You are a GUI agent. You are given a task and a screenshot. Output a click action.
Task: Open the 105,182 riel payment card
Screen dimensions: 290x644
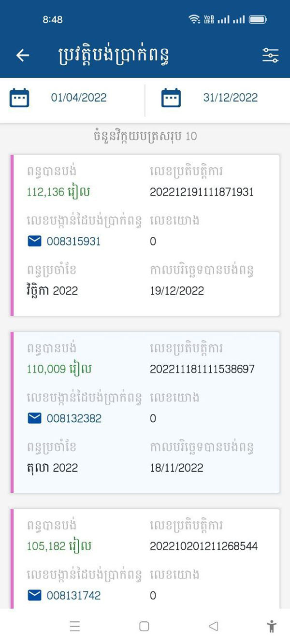145,558
